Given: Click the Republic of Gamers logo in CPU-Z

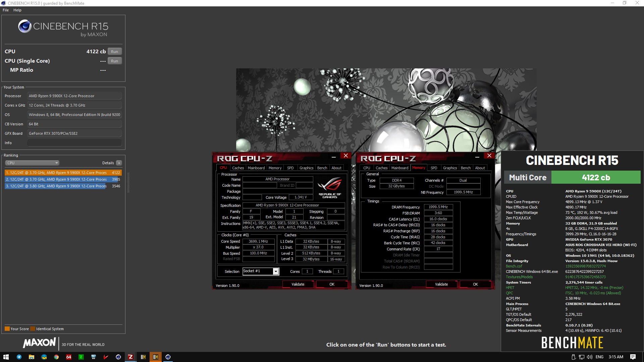Looking at the screenshot, I should [x=330, y=188].
